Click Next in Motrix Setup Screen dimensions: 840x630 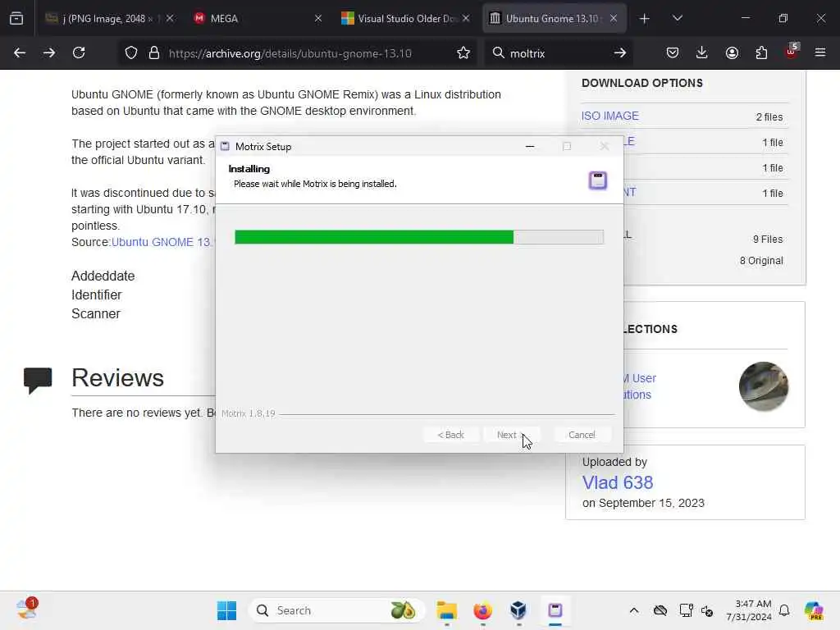[x=510, y=435]
